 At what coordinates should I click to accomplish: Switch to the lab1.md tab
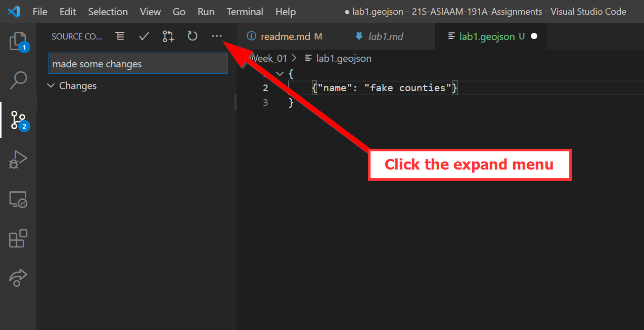(x=385, y=36)
